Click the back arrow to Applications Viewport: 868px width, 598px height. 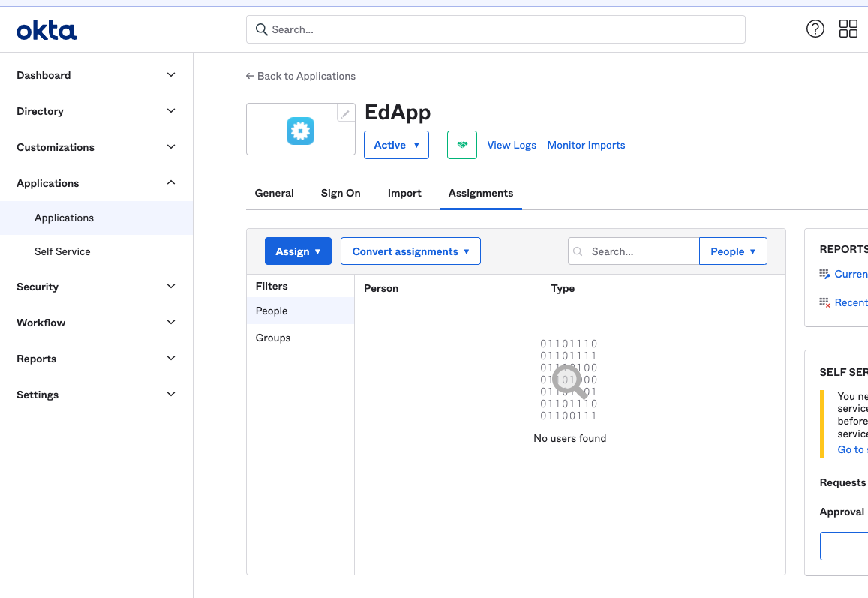tap(251, 76)
